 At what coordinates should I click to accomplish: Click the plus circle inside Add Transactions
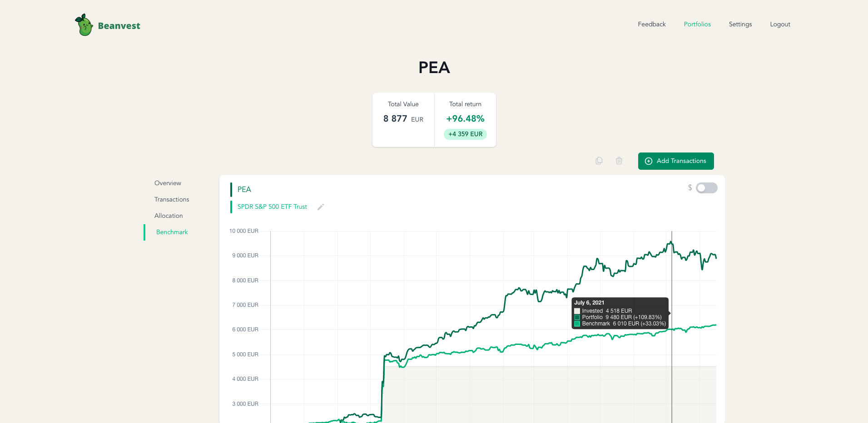(648, 161)
